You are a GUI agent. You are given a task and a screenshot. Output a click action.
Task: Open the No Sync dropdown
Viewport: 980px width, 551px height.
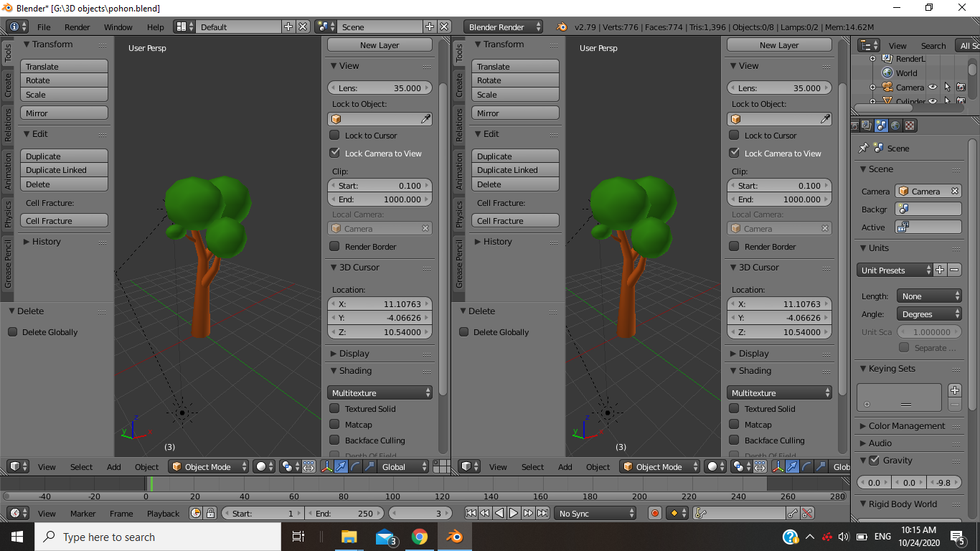[x=595, y=513]
